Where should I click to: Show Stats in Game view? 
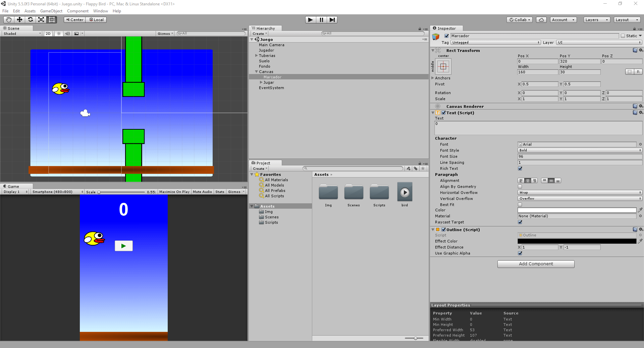(x=220, y=192)
